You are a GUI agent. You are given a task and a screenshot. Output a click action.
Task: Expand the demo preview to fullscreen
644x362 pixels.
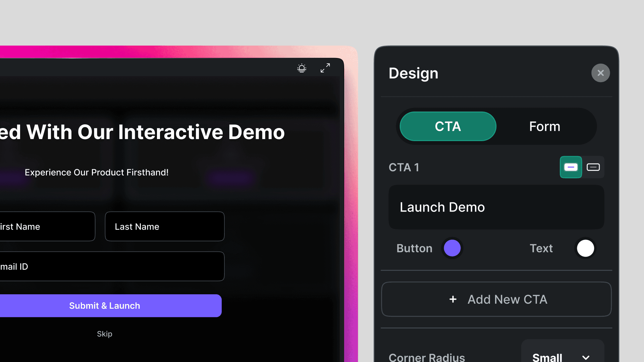(325, 68)
